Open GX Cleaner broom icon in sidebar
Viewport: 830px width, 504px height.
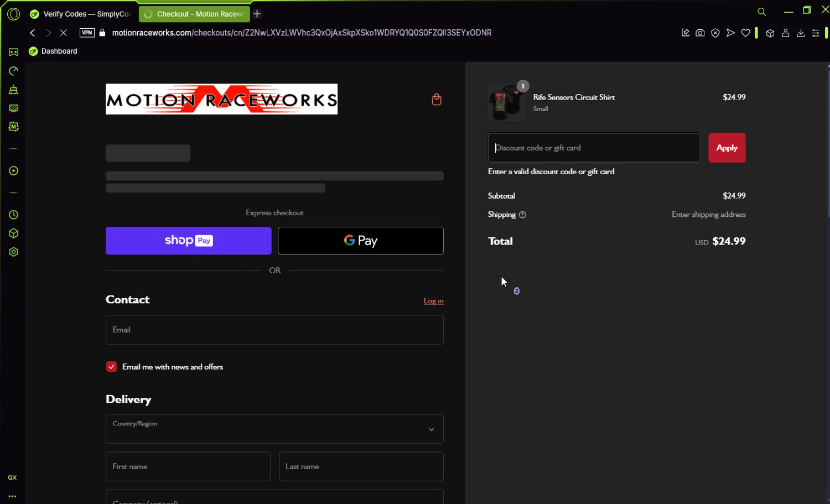tap(14, 90)
